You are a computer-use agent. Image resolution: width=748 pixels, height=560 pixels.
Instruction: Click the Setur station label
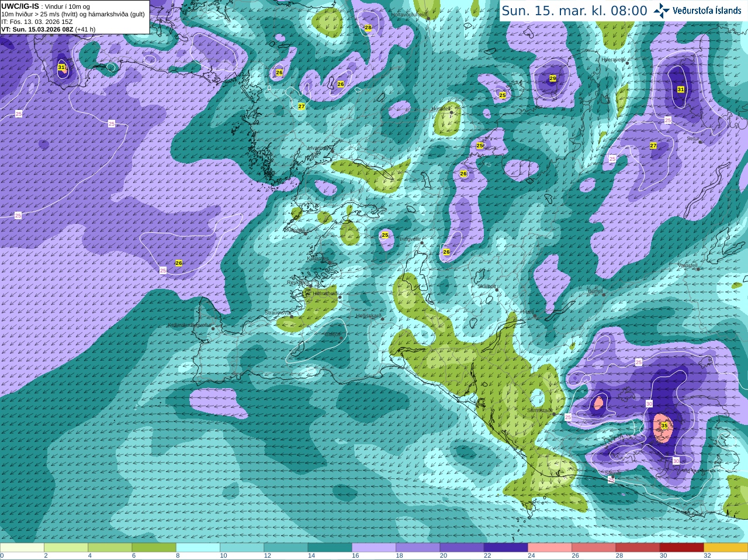click(692, 139)
